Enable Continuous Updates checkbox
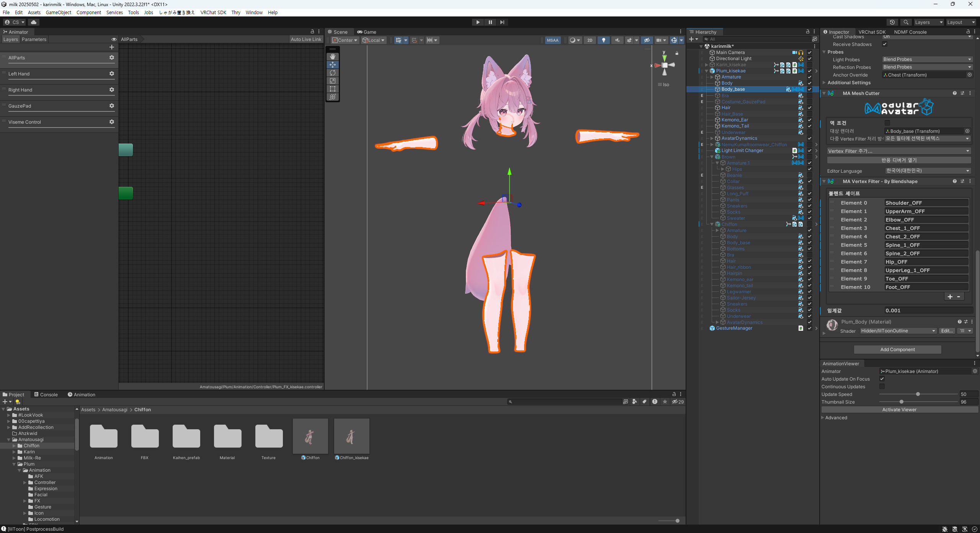 coord(882,386)
